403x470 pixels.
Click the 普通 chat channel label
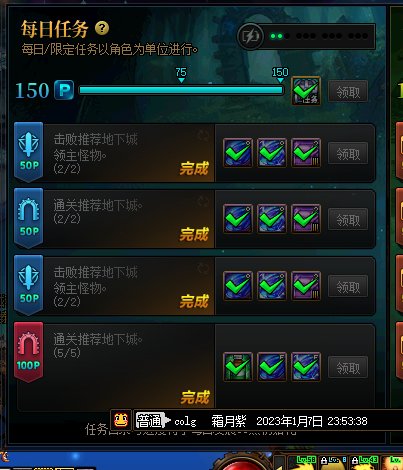(x=149, y=421)
